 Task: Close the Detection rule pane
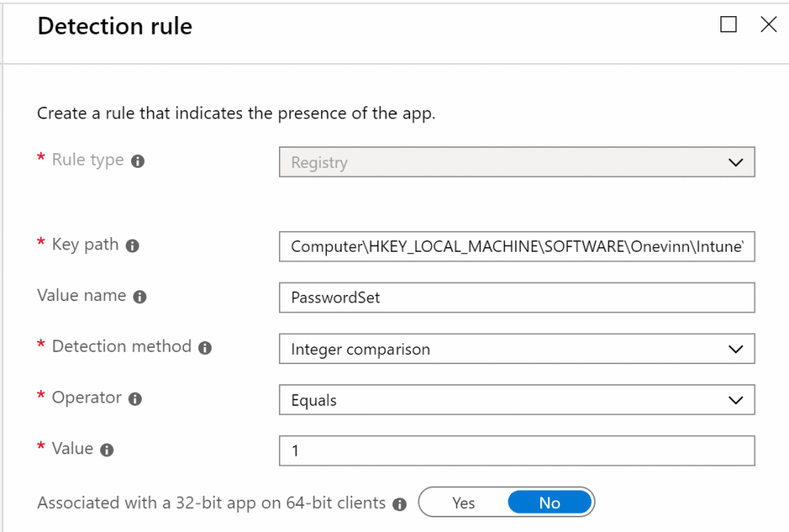point(768,24)
